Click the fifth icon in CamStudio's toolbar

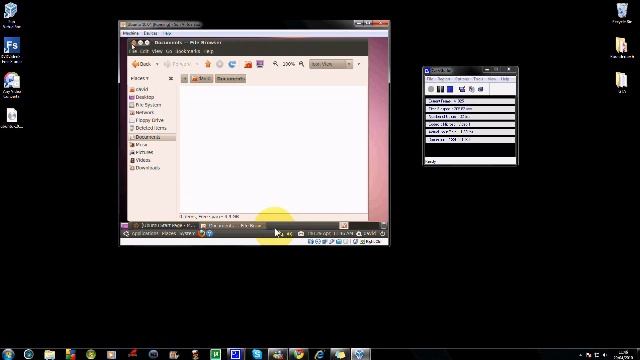(471, 89)
